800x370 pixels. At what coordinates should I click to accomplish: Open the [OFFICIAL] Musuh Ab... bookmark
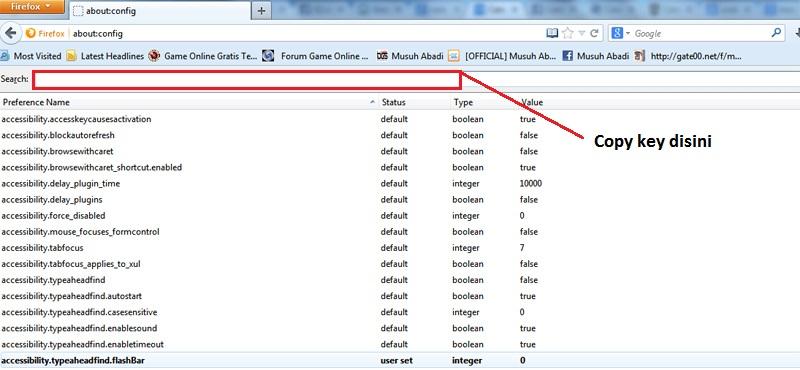click(503, 56)
